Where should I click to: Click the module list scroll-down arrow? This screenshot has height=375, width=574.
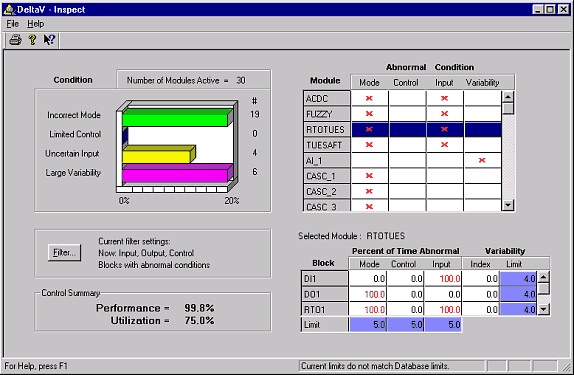508,205
